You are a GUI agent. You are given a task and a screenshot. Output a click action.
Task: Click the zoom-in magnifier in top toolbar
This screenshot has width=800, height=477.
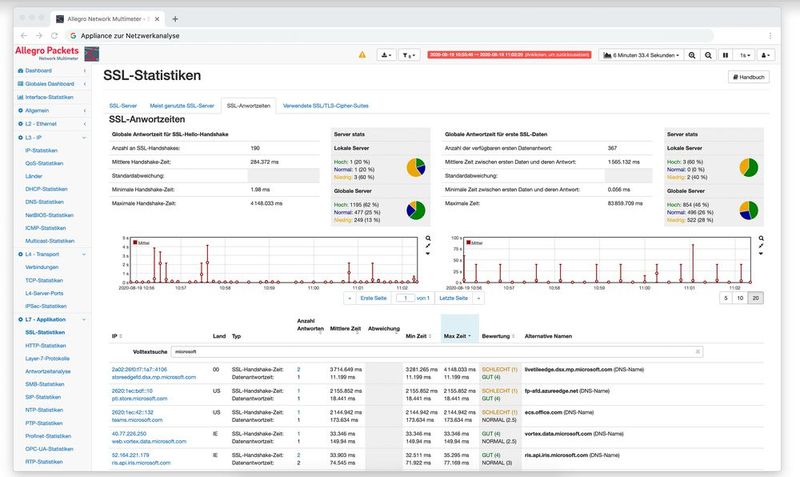pos(691,55)
